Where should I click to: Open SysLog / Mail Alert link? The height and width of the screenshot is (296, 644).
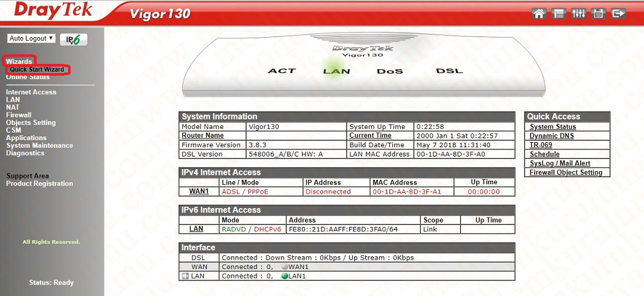pos(560,163)
